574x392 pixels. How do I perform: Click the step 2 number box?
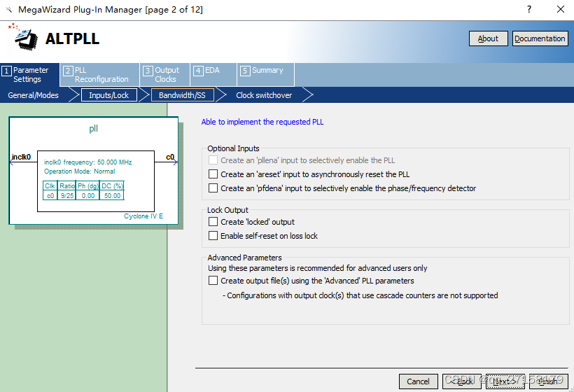[x=68, y=71]
